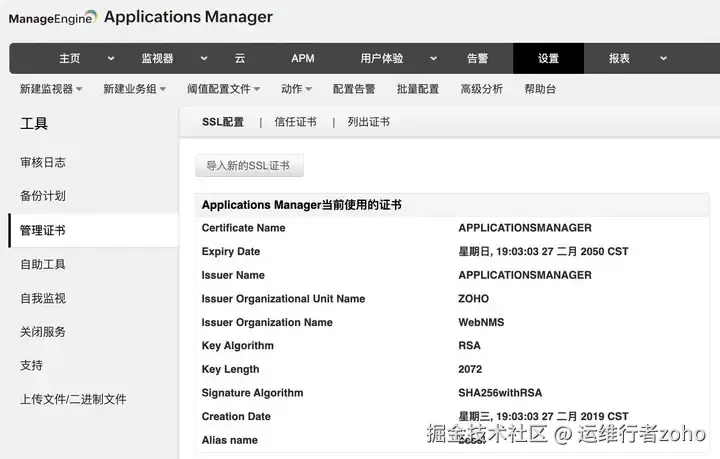720x459 pixels.
Task: Open the 新建业务组 dropdown menu
Action: 135,89
